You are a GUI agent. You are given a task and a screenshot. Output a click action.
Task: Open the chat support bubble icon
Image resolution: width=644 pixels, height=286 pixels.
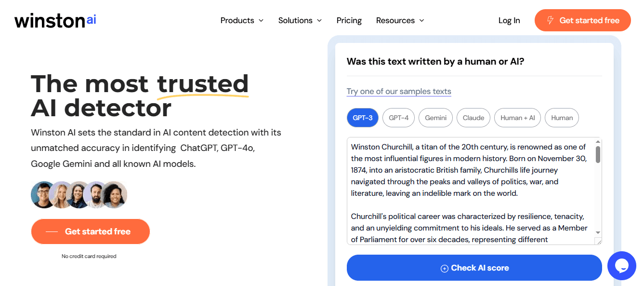[x=622, y=266]
